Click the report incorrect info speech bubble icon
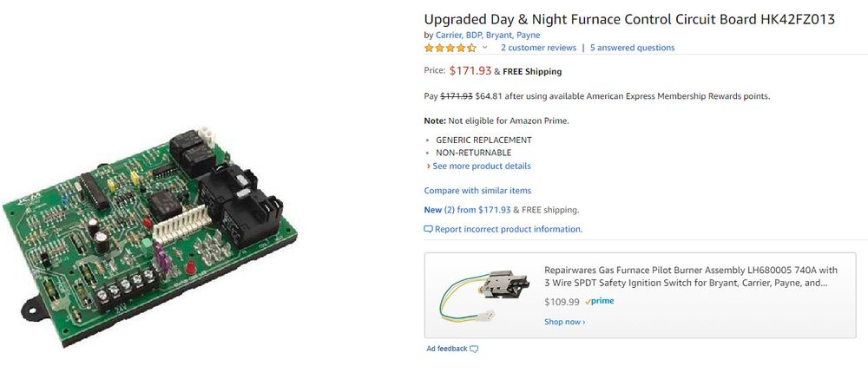 click(x=428, y=229)
